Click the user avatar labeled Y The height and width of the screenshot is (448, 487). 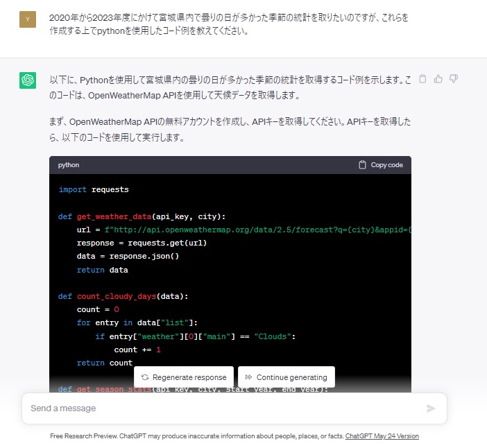(x=28, y=19)
